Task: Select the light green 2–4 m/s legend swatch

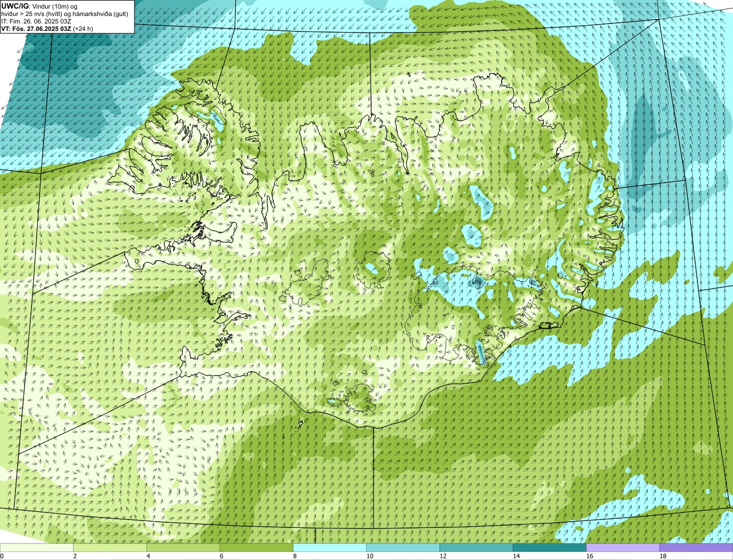Action: click(x=110, y=547)
